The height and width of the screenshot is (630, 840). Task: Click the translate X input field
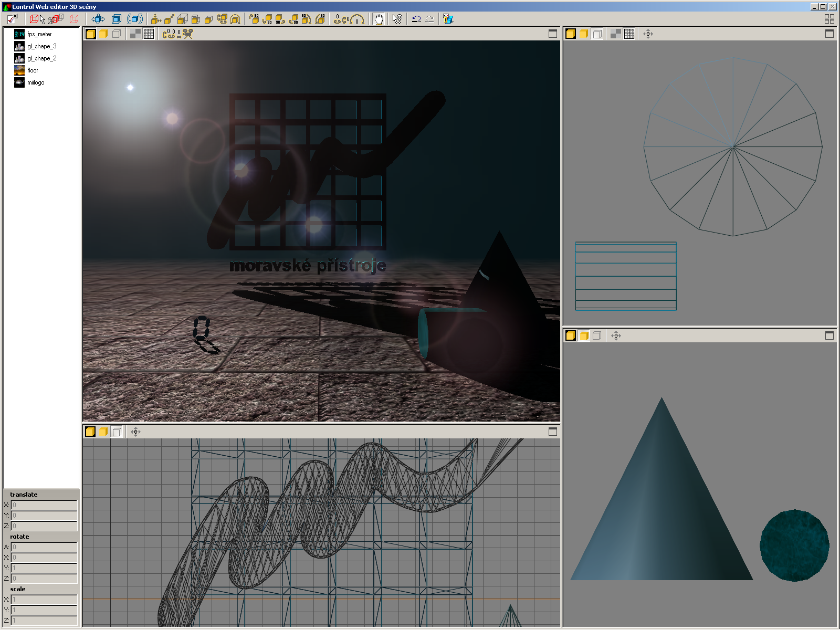coord(44,505)
